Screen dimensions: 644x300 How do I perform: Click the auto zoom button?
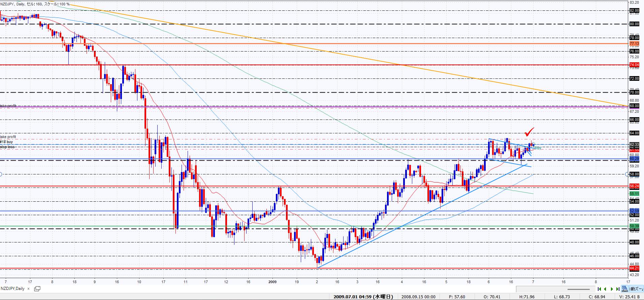[637, 289]
